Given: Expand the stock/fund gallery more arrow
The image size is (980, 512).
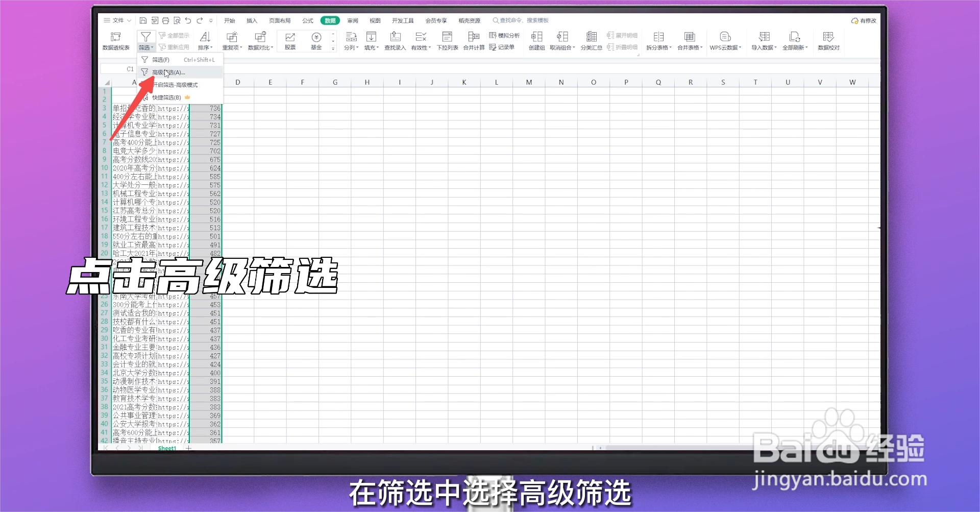Looking at the screenshot, I should (333, 49).
